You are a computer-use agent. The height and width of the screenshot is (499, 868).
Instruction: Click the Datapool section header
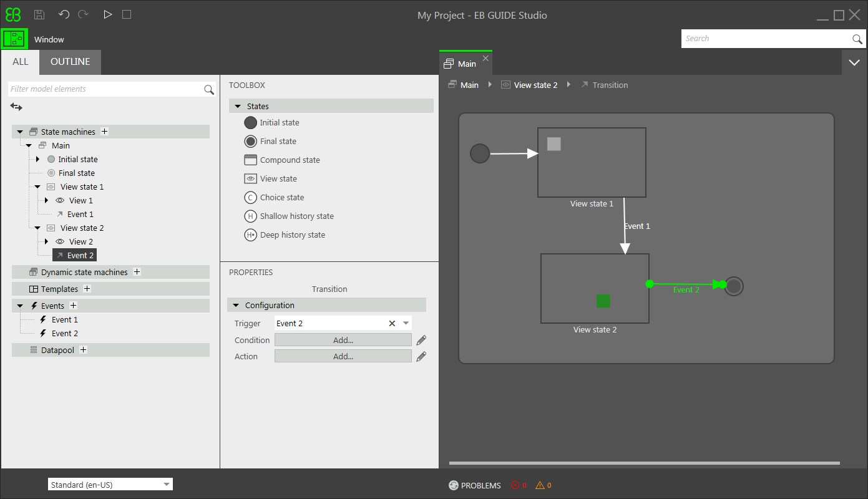pos(110,350)
